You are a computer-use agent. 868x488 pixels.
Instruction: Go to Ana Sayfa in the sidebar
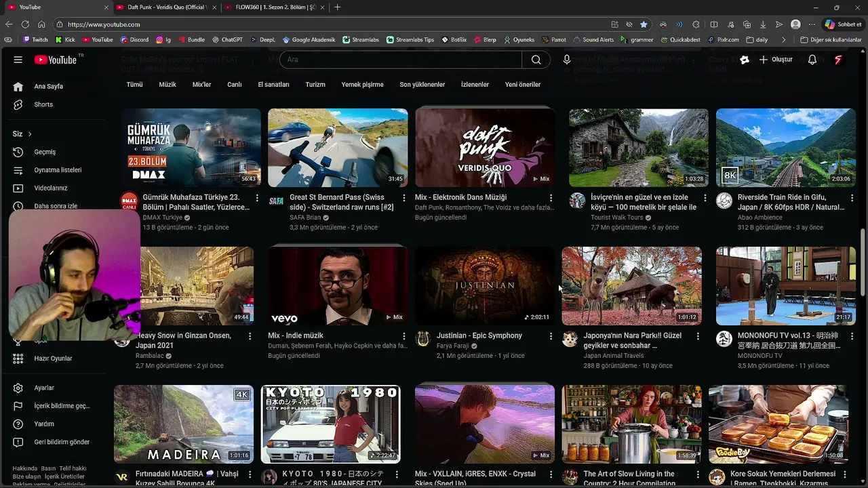point(48,87)
